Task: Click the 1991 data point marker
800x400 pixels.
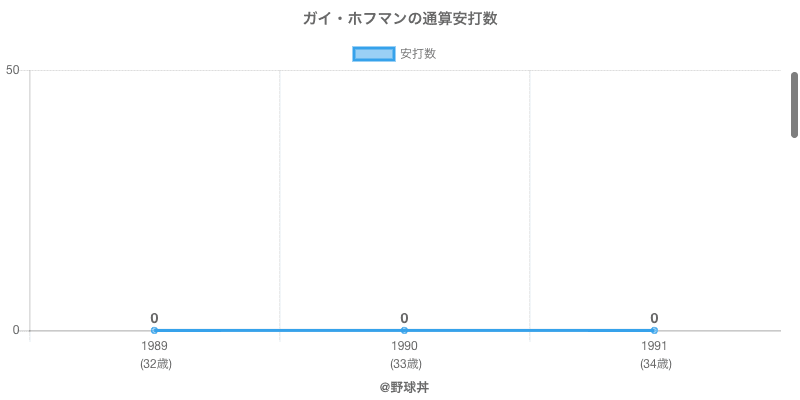Action: (x=654, y=330)
